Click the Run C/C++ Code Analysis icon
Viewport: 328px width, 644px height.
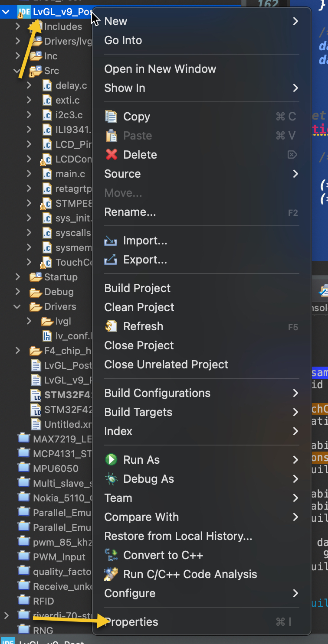(111, 574)
